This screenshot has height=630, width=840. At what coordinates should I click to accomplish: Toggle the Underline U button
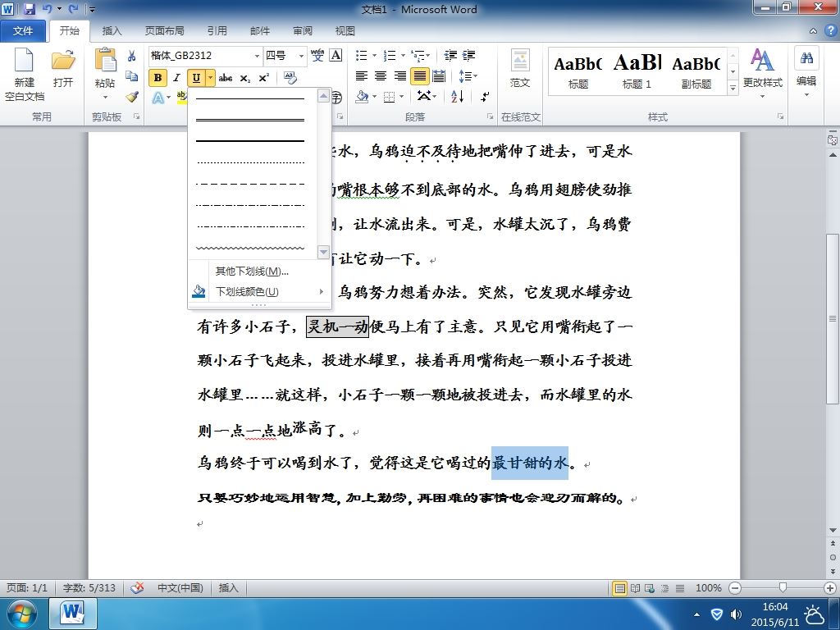[196, 78]
